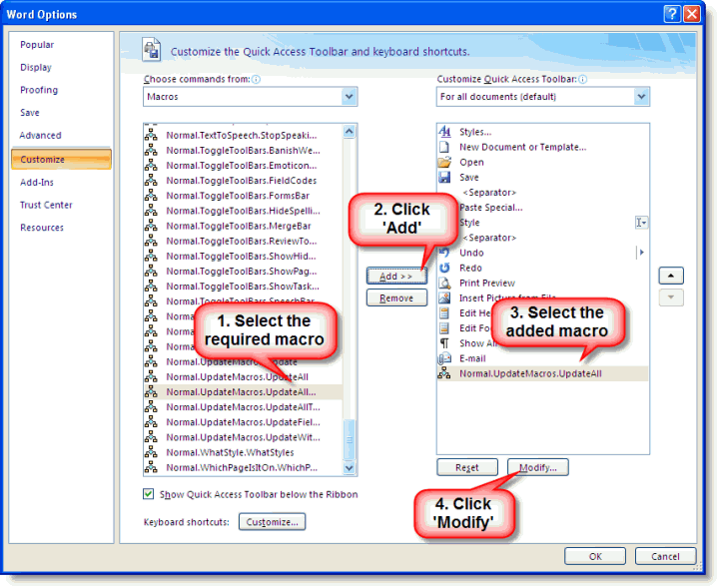Image resolution: width=719 pixels, height=588 pixels.
Task: Expand the Style item dropdown indicator
Action: 641,223
